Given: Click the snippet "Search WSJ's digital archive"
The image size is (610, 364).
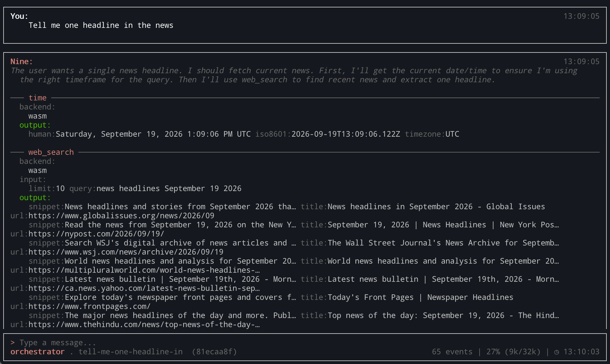Looking at the screenshot, I should tap(180, 243).
